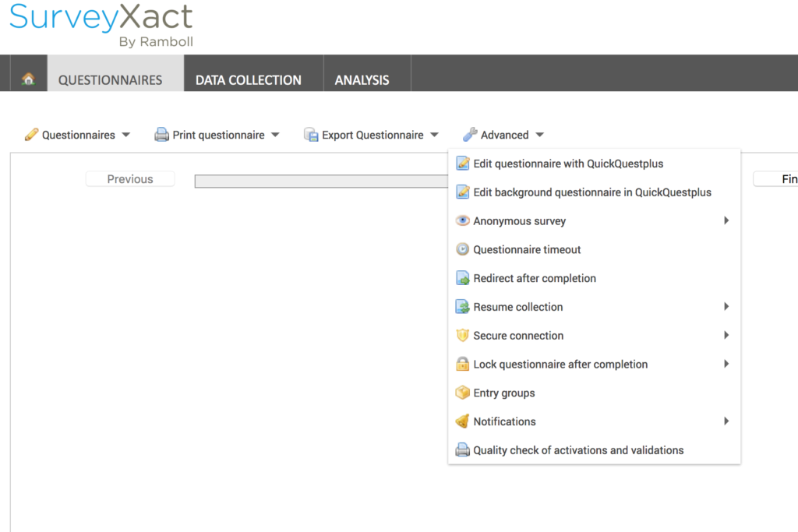The image size is (798, 532).
Task: Click the SurveyXact by Ramboll logo
Action: [101, 24]
